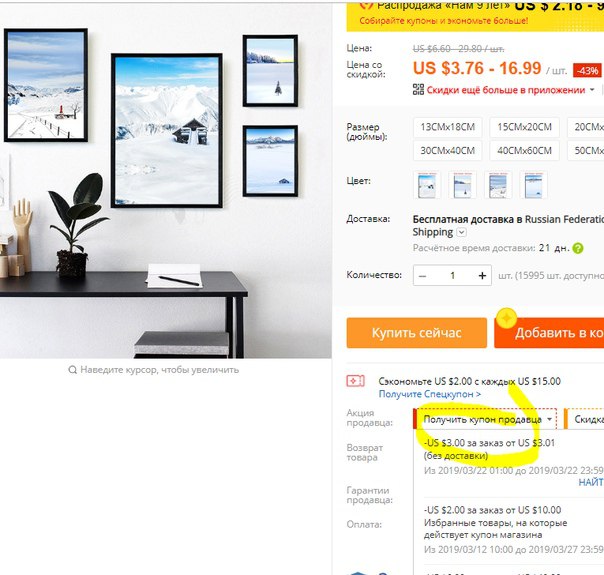The height and width of the screenshot is (575, 604).
Task: Click the magnifier icon under product image
Action: pos(72,370)
